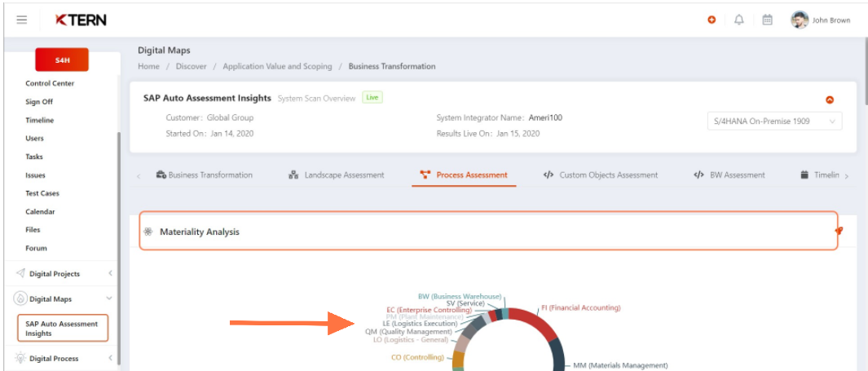This screenshot has height=371, width=868.
Task: Open the S/4HANA On-Premise 1909 dropdown
Action: (x=774, y=121)
